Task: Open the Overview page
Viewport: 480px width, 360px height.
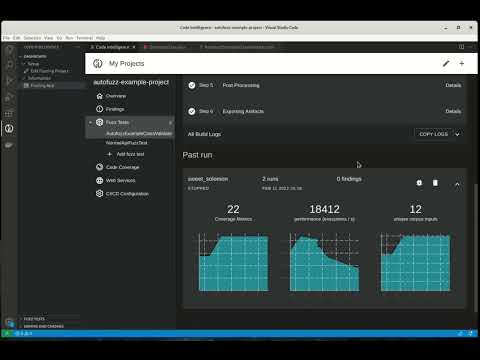Action: click(x=116, y=96)
